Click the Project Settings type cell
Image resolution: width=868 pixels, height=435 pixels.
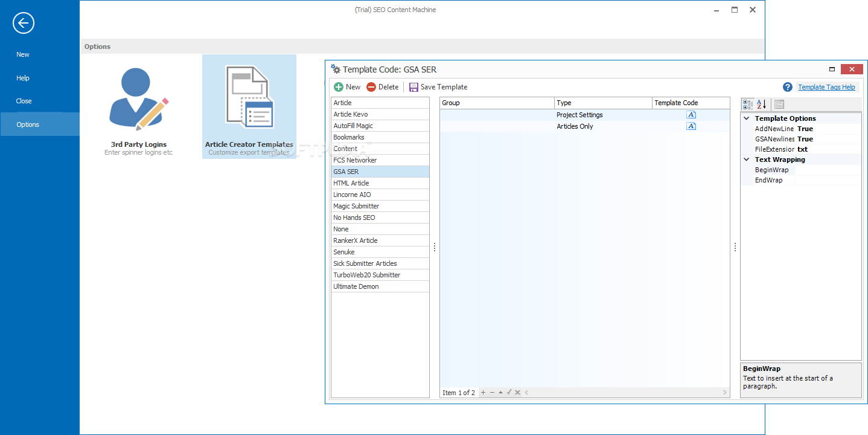[x=603, y=115]
